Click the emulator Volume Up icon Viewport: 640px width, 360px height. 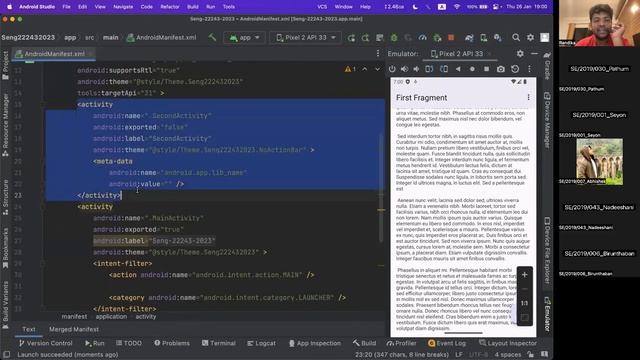pyautogui.click(x=404, y=69)
